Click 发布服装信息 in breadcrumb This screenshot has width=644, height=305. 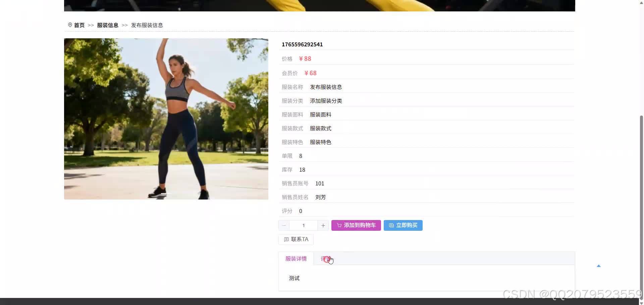[x=147, y=25]
